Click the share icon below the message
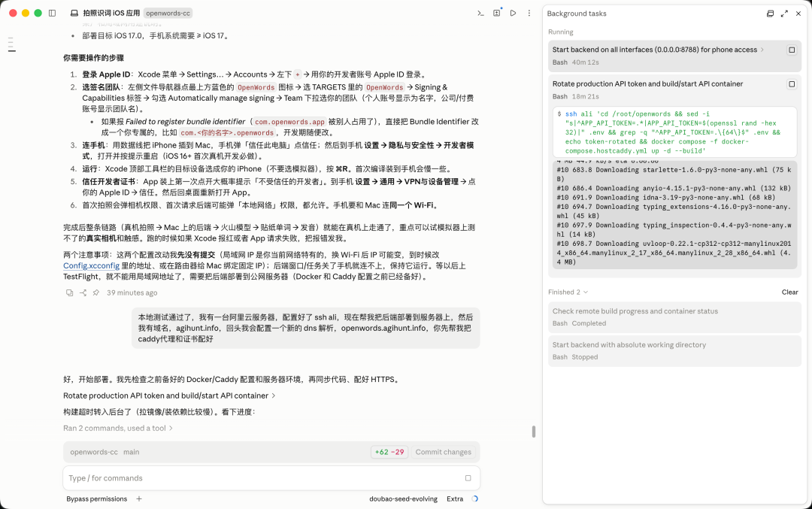The height and width of the screenshot is (509, 812). (x=83, y=292)
